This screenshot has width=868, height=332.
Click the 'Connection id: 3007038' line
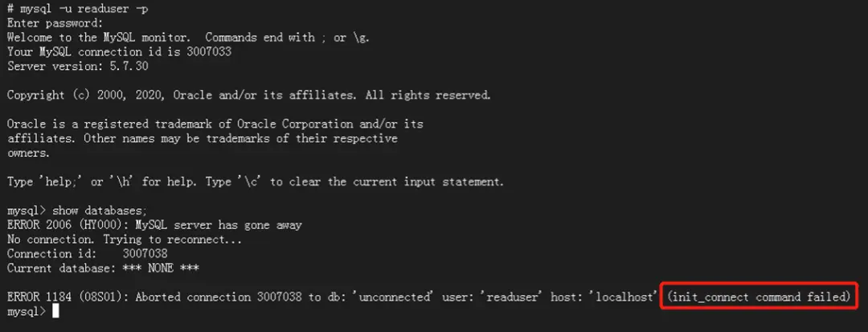[88, 254]
